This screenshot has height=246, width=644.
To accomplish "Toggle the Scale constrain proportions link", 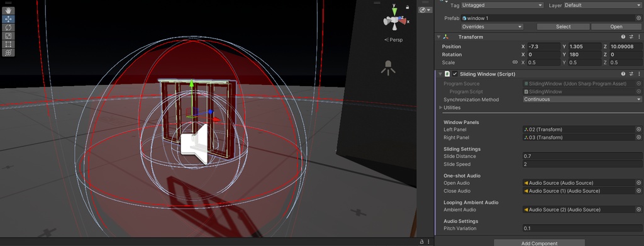I will pyautogui.click(x=515, y=62).
